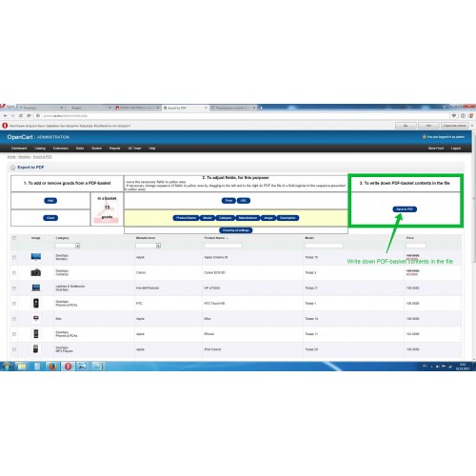This screenshot has height=476, width=476.
Task: Click the PDF basket icon showing 15 goods
Action: pyautogui.click(x=107, y=208)
